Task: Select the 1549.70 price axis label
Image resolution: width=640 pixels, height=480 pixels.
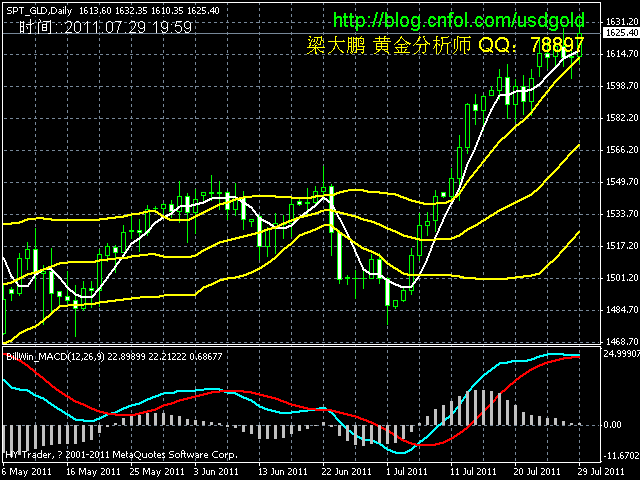Action: [x=621, y=182]
